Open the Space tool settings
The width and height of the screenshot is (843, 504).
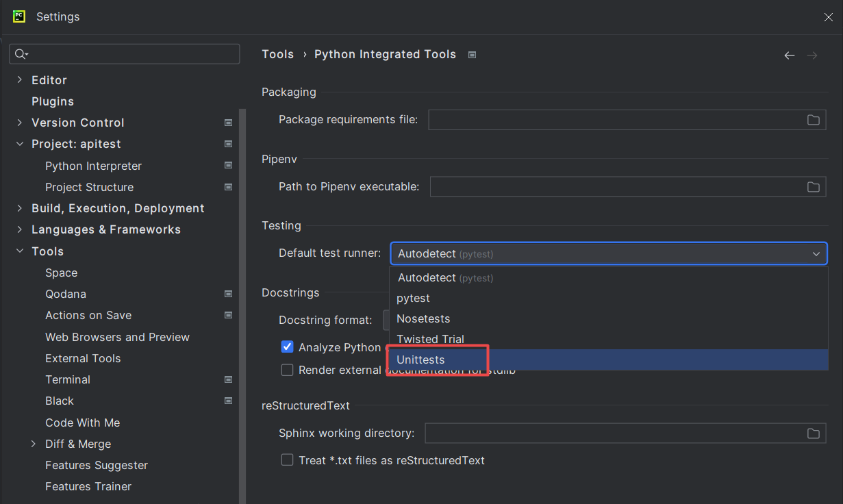click(61, 273)
